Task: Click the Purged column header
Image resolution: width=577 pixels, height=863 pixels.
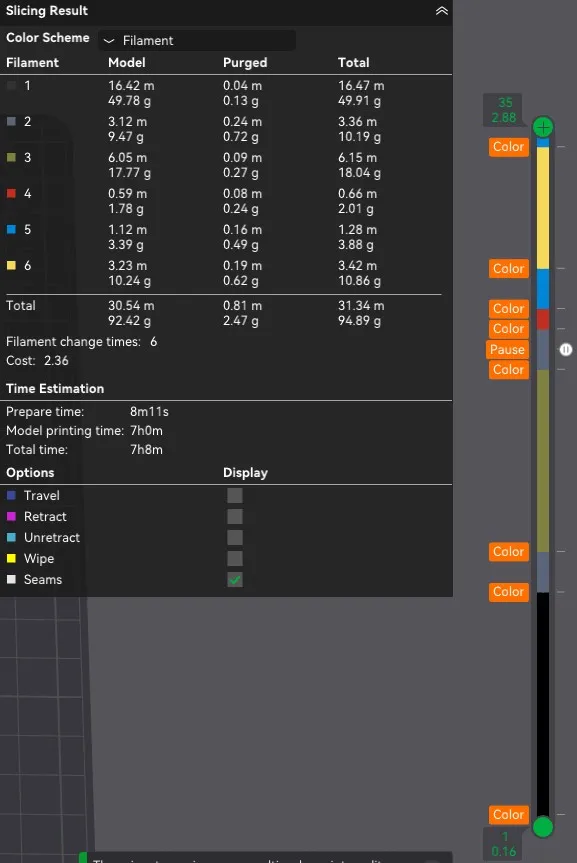Action: [245, 63]
